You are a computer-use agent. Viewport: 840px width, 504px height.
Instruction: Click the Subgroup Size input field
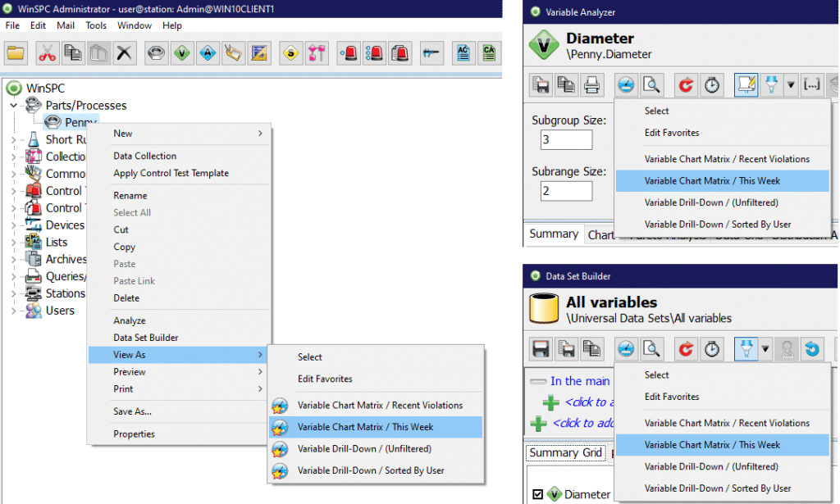pos(566,140)
